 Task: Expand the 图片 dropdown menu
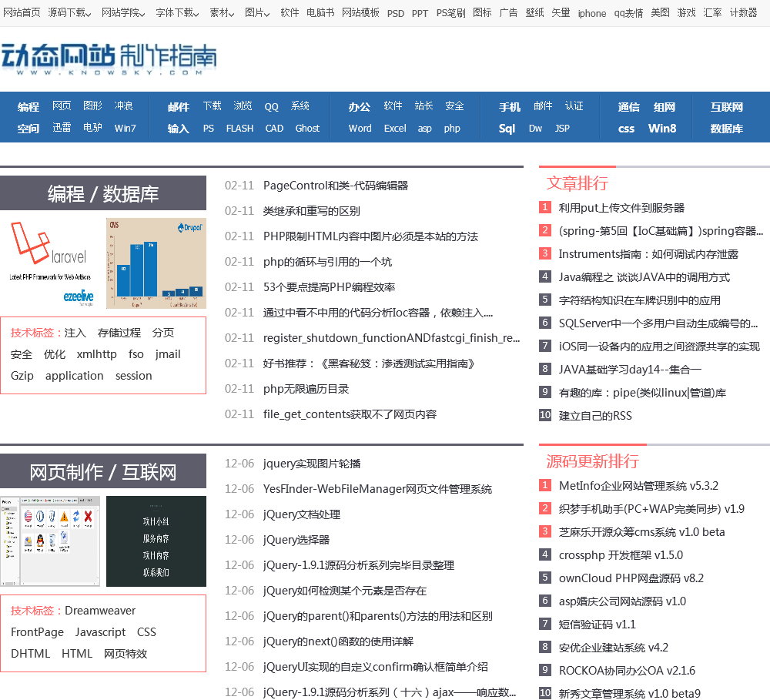click(257, 13)
